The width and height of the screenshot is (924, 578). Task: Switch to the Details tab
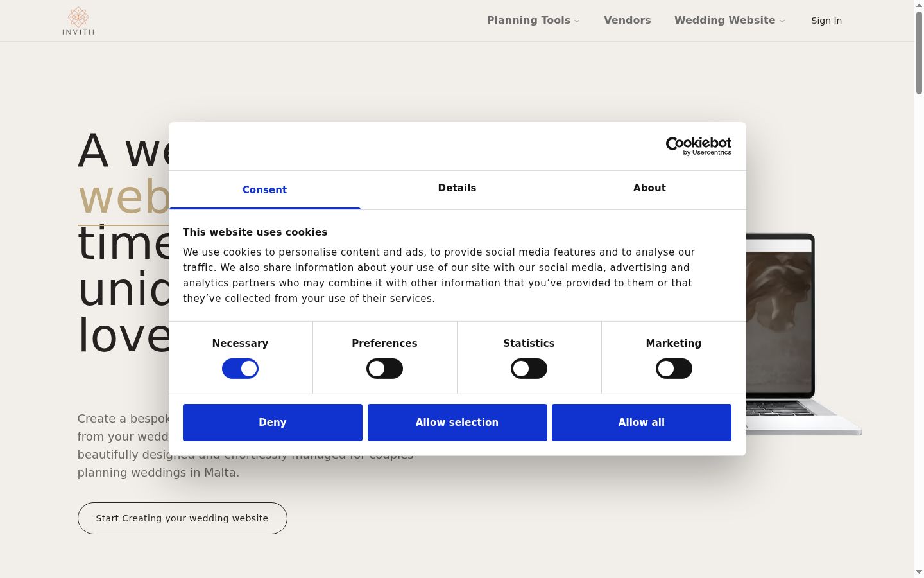pyautogui.click(x=457, y=188)
